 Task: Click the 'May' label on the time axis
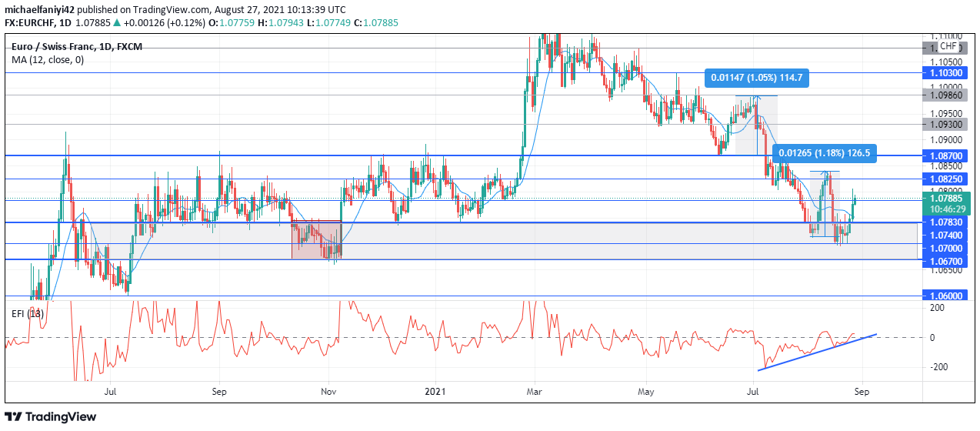[x=646, y=391]
